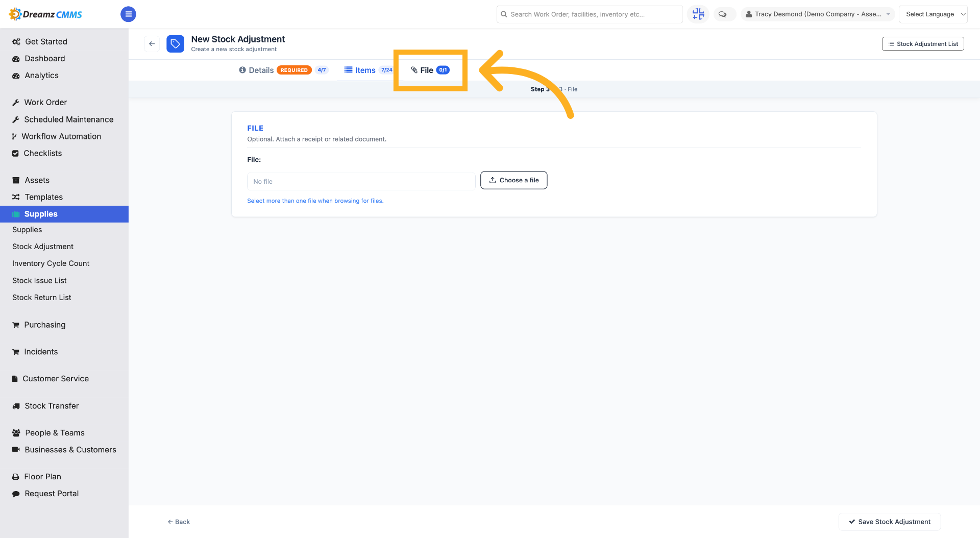Click the Choose a file button
Screen dimensions: 980x538
(513, 180)
